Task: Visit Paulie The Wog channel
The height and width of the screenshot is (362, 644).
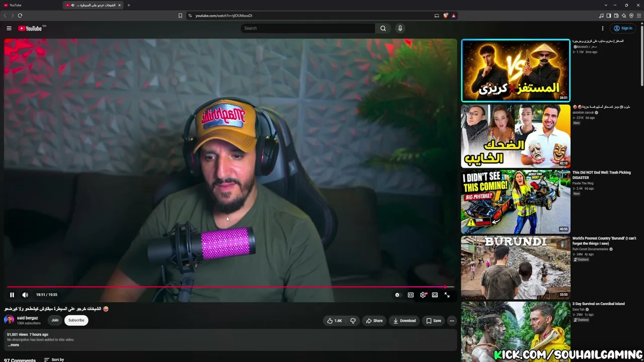Action: [583, 183]
